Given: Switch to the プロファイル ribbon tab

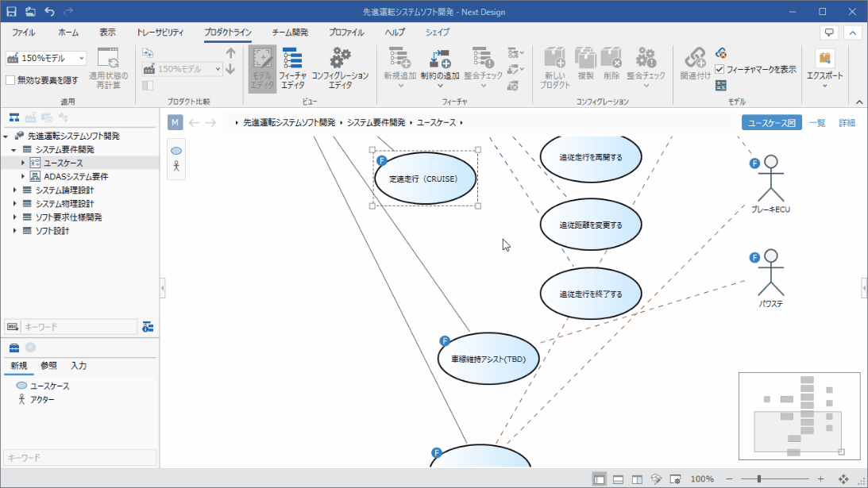Looking at the screenshot, I should 346,33.
